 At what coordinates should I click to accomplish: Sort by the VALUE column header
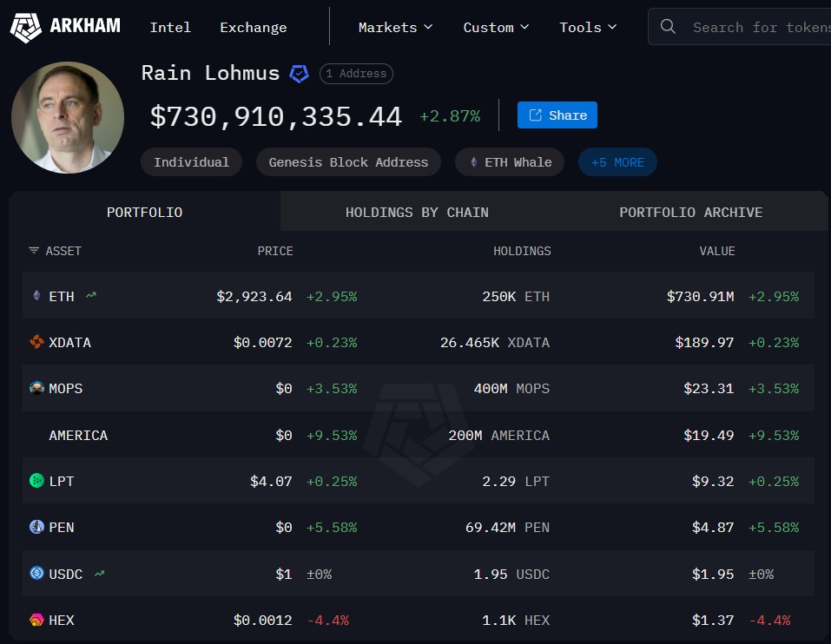(x=717, y=251)
